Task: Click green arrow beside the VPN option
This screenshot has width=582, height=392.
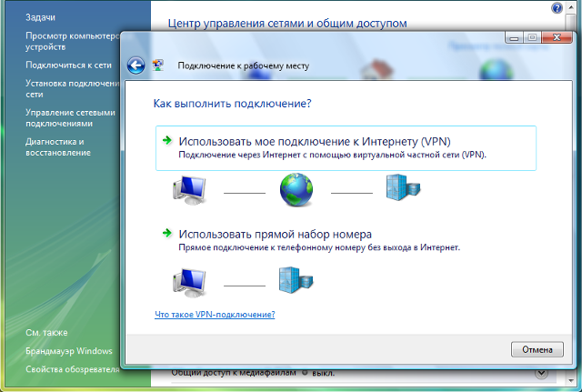Action: [x=167, y=140]
